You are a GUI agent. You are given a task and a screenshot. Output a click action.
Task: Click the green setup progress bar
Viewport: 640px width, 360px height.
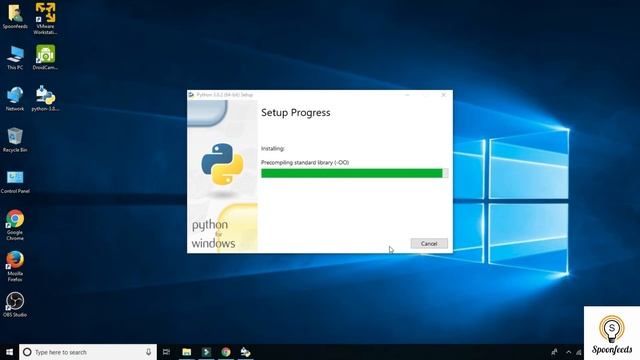pyautogui.click(x=355, y=173)
